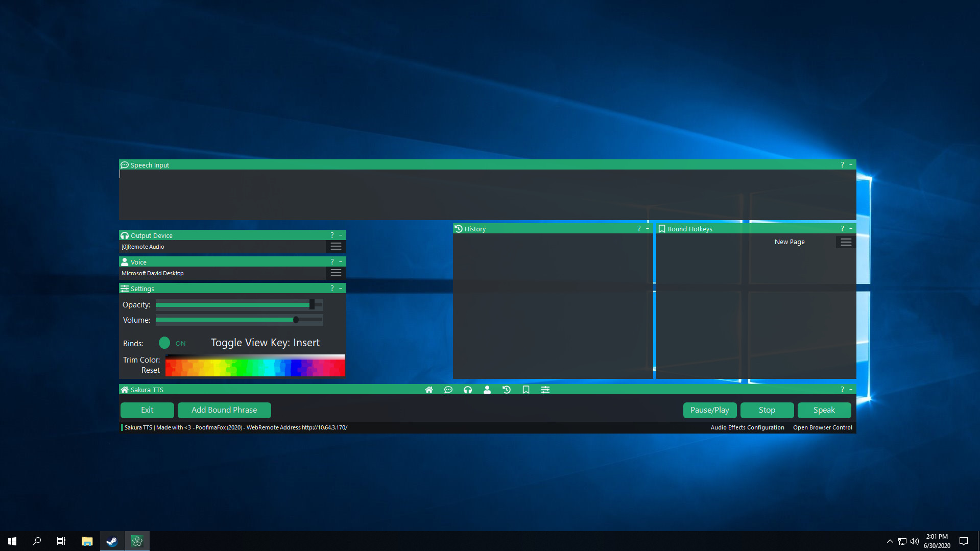Click the bookmark icon in toolbar
The height and width of the screenshot is (551, 980).
click(x=526, y=390)
